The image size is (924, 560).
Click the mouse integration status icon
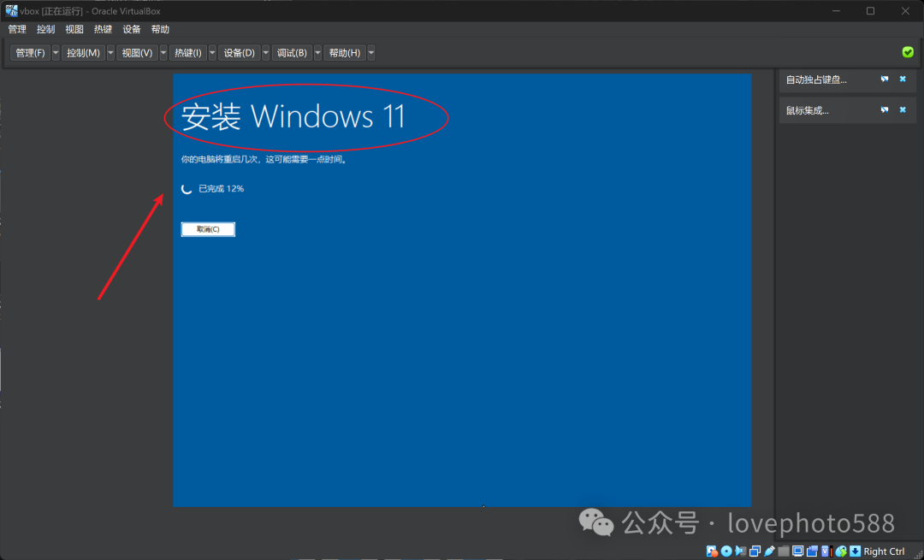[x=841, y=551]
